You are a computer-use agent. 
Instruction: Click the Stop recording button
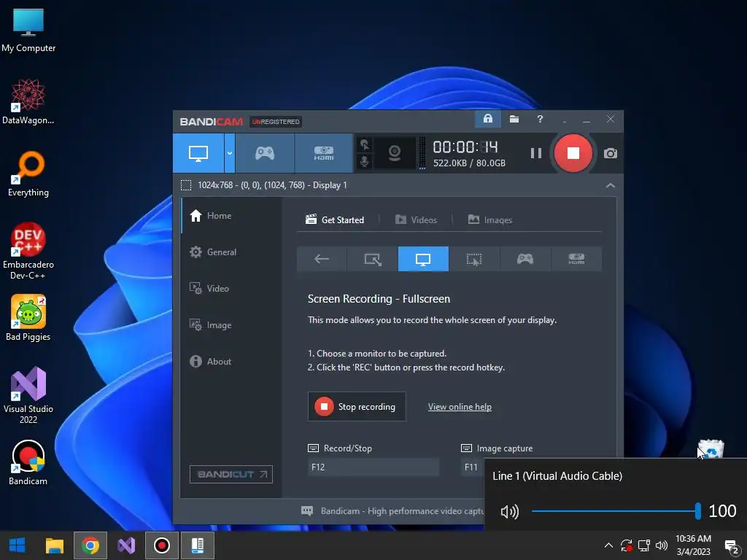coord(357,407)
